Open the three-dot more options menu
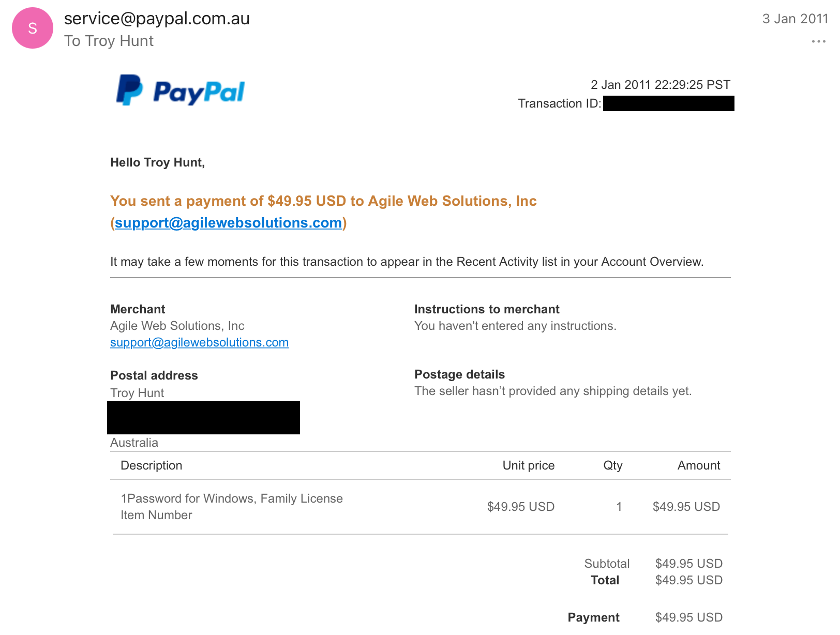 pyautogui.click(x=818, y=41)
